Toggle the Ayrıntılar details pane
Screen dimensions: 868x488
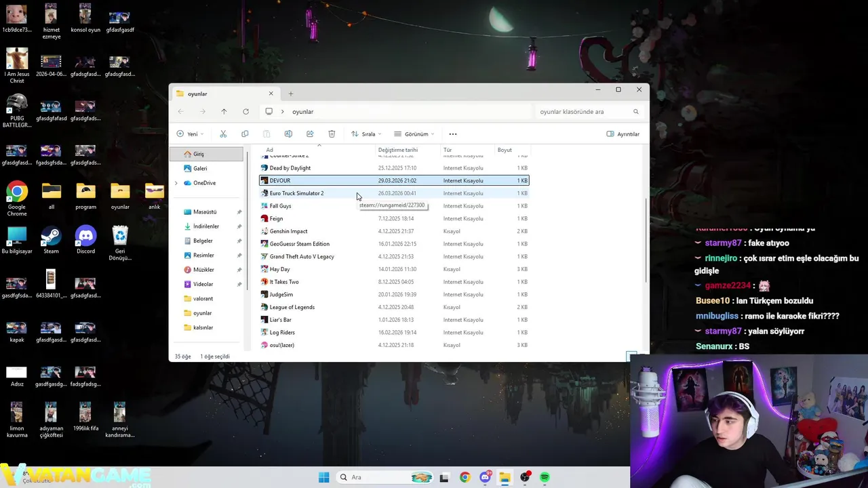click(x=623, y=134)
